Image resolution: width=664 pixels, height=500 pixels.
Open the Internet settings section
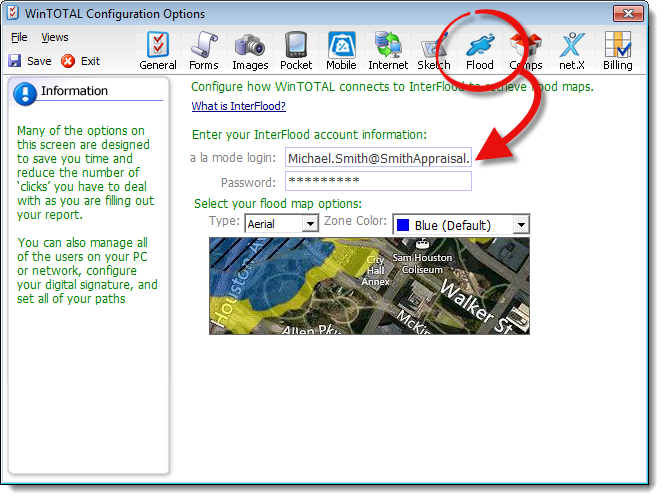coord(388,50)
